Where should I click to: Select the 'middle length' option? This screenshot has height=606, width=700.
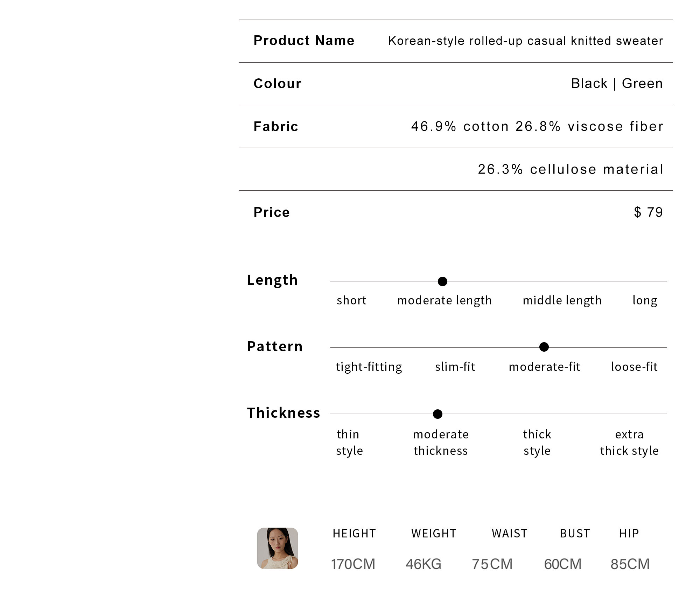coord(562,301)
